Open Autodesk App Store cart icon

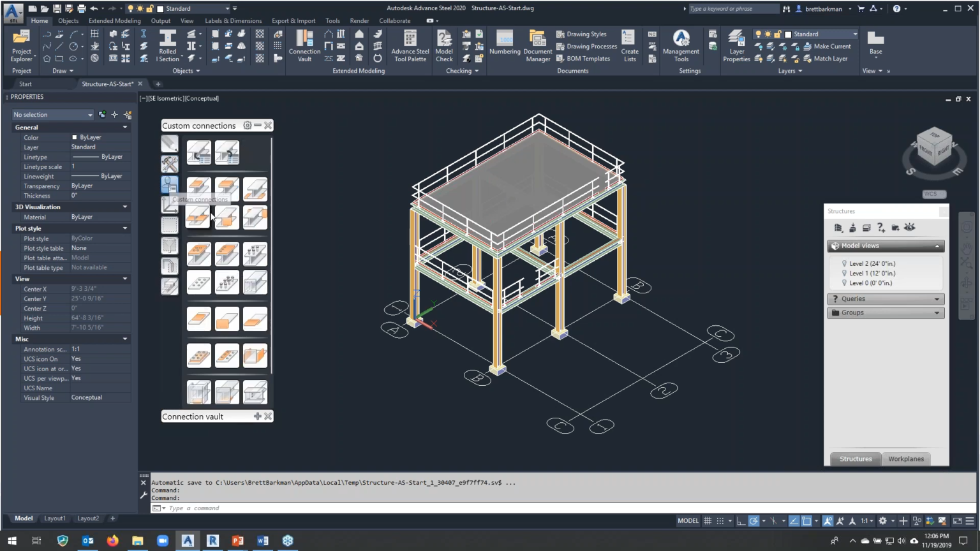[861, 9]
